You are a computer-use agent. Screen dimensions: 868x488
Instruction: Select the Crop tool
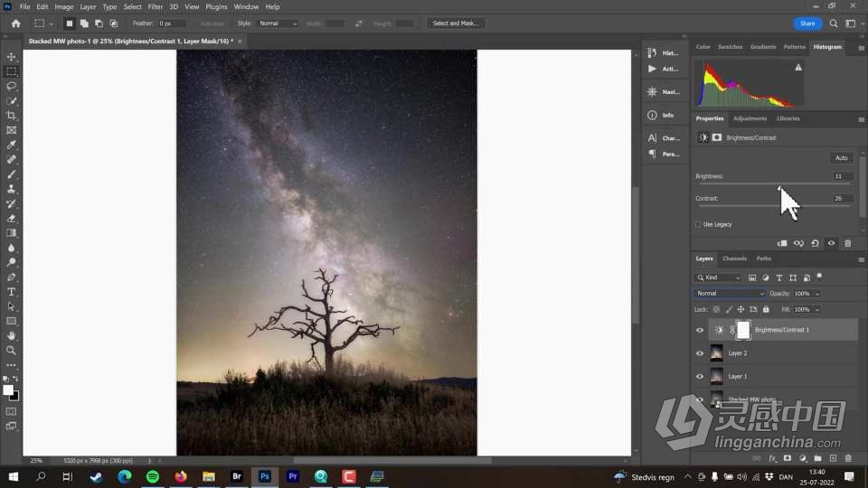pyautogui.click(x=11, y=116)
